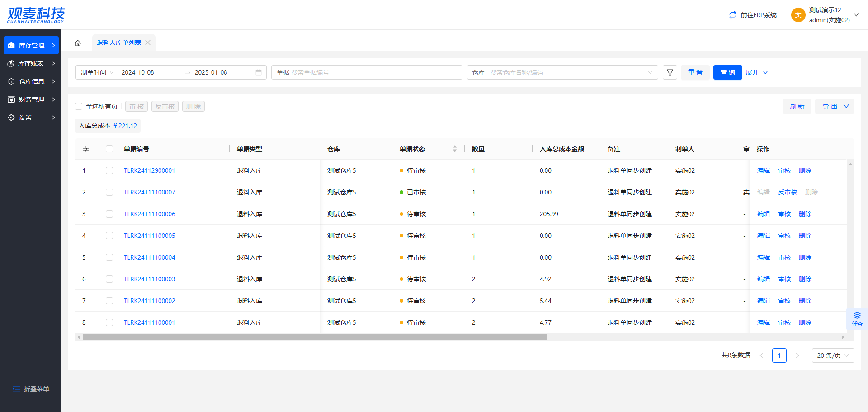This screenshot has width=868, height=412.
Task: Check the 全选所有页 checkbox
Action: (79, 106)
